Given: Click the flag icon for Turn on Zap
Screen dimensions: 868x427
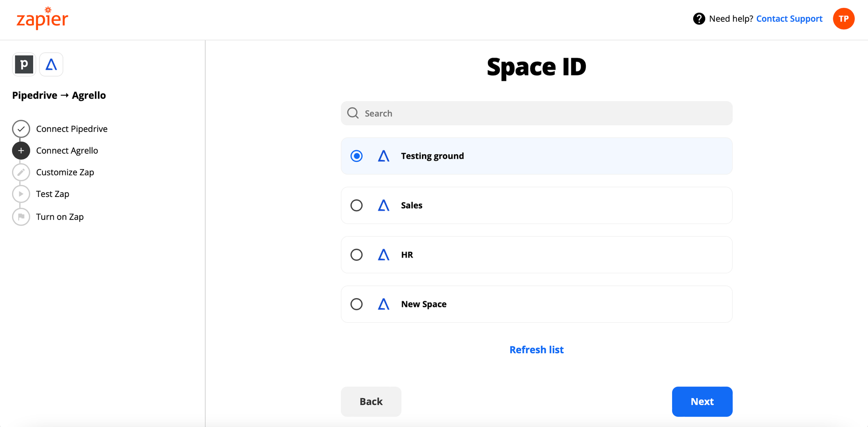Looking at the screenshot, I should point(21,217).
